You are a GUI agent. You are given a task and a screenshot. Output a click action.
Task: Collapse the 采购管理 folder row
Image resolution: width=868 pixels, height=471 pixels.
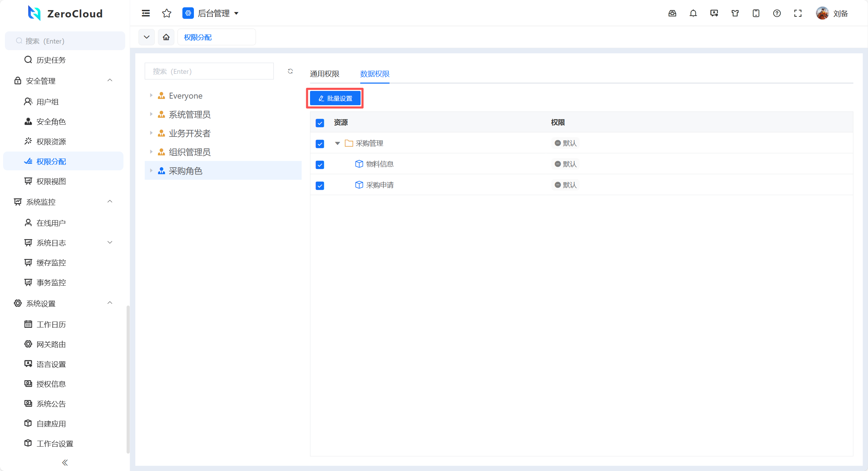pyautogui.click(x=337, y=143)
